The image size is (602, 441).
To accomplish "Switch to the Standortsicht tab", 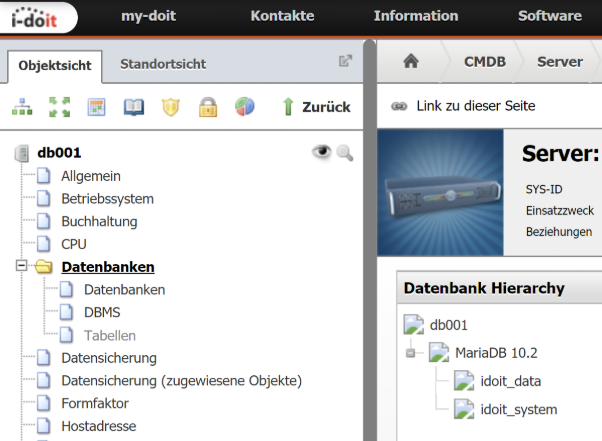I will [163, 64].
